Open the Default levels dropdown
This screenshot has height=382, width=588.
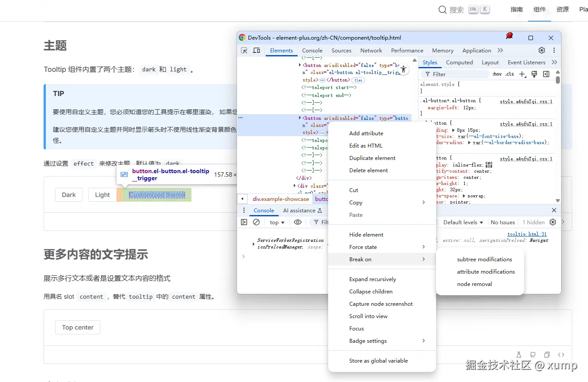point(463,222)
